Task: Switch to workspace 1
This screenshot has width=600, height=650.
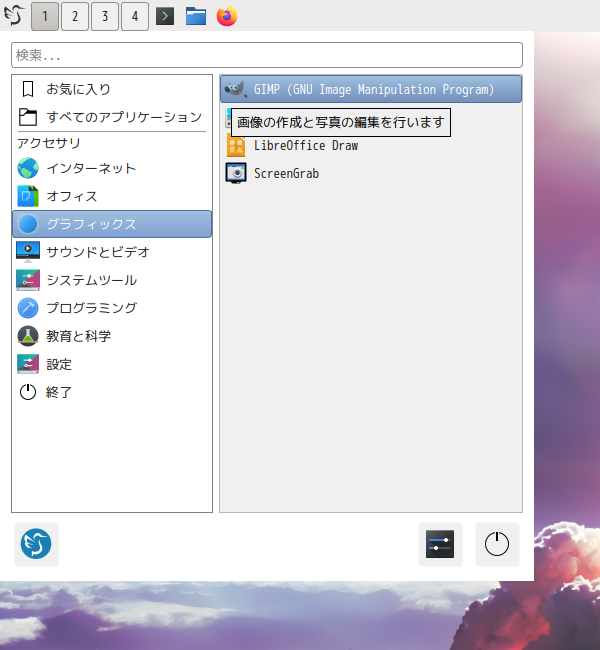Action: pyautogui.click(x=45, y=16)
